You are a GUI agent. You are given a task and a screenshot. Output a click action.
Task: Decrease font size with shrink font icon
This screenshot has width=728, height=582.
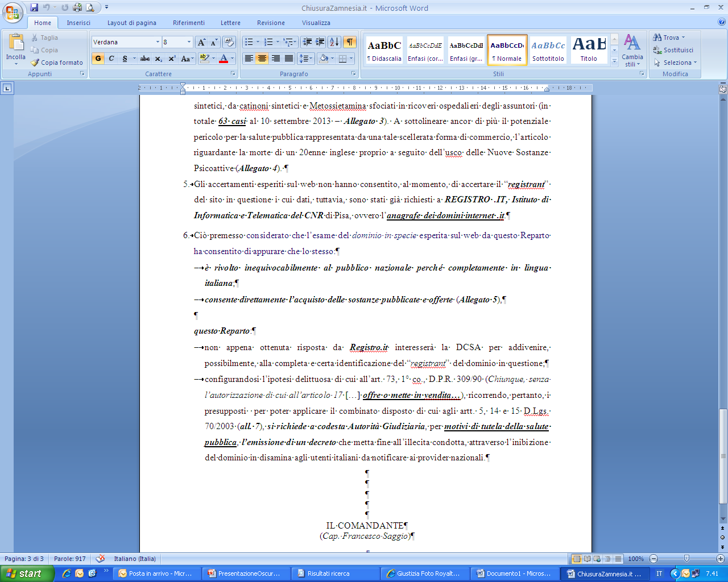(x=214, y=42)
